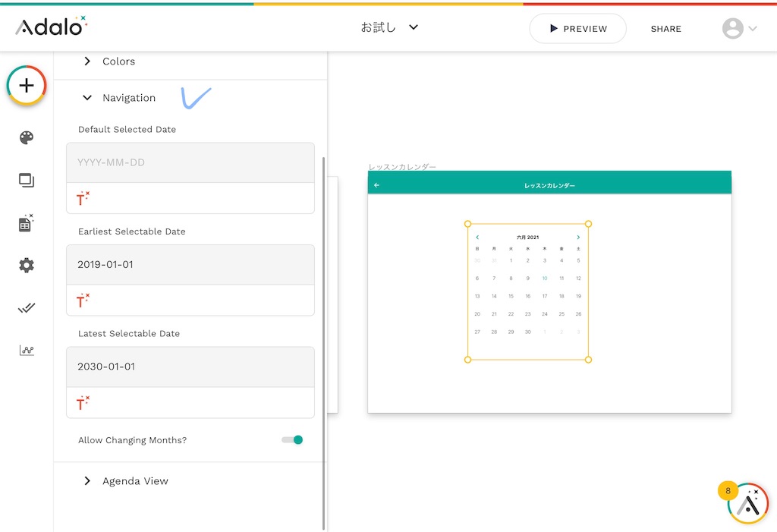Open the Database icon in sidebar

point(26,223)
